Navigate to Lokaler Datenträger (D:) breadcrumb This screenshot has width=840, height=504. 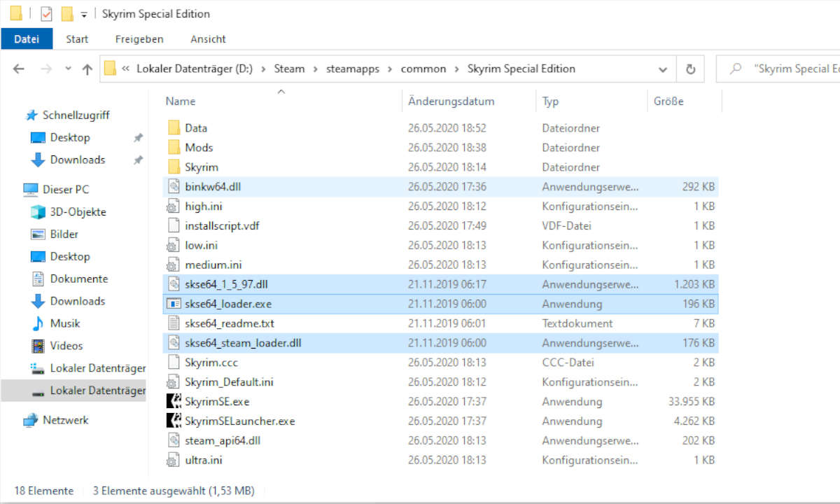tap(195, 69)
